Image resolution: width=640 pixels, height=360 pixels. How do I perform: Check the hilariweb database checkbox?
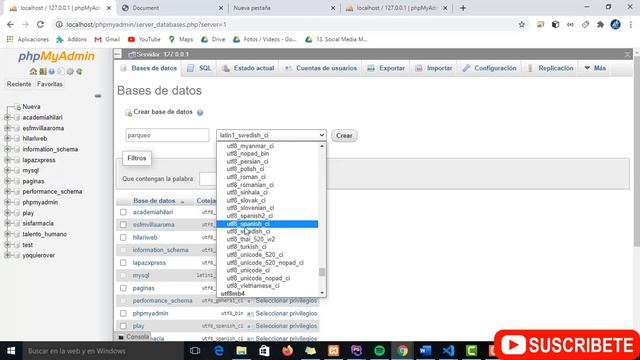pyautogui.click(x=123, y=238)
